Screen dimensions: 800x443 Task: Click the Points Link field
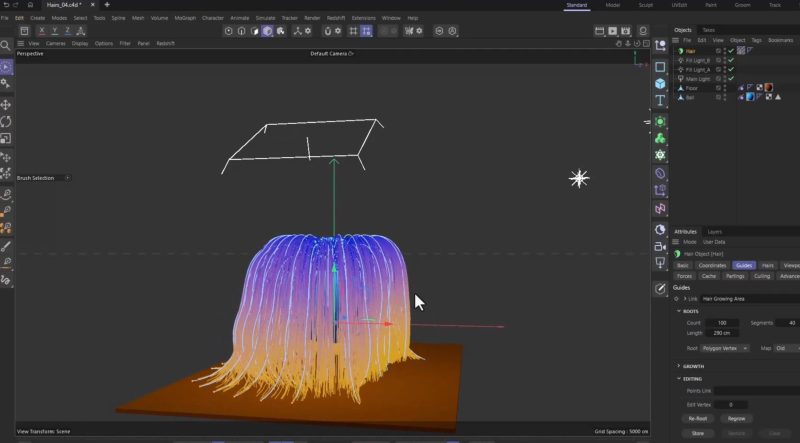coord(757,391)
